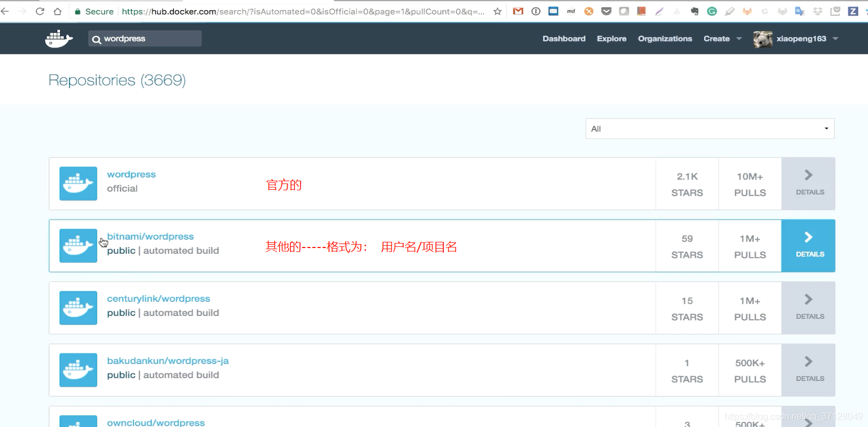Viewport: 868px width, 427px height.
Task: Open the orange GitLab fox extension
Action: (x=747, y=11)
